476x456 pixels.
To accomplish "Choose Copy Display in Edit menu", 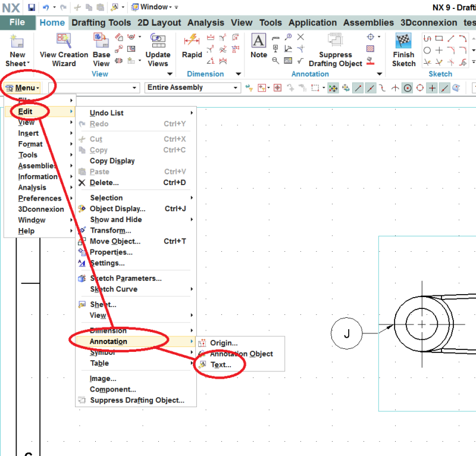I will 136,161.
